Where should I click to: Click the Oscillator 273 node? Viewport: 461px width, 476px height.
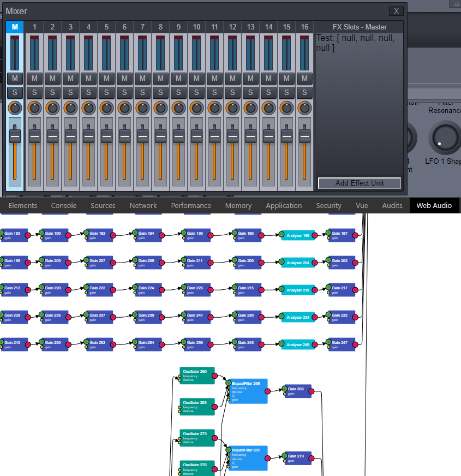(197, 438)
